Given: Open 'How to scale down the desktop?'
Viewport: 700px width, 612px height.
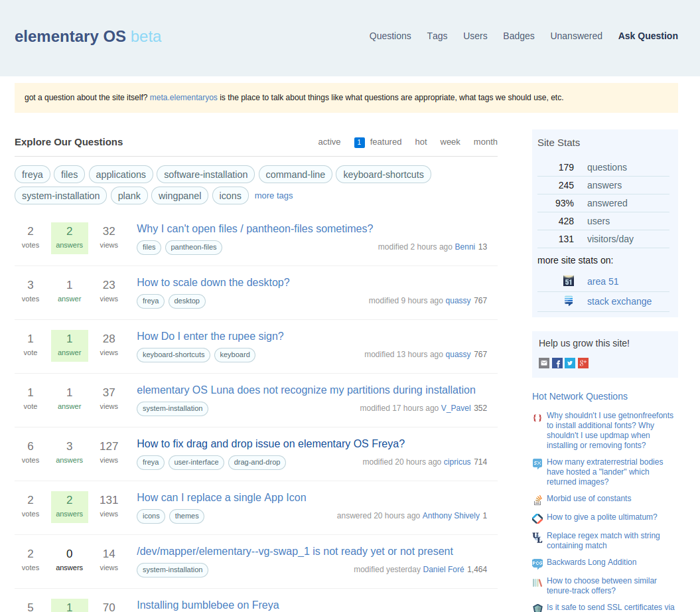Looking at the screenshot, I should [214, 282].
